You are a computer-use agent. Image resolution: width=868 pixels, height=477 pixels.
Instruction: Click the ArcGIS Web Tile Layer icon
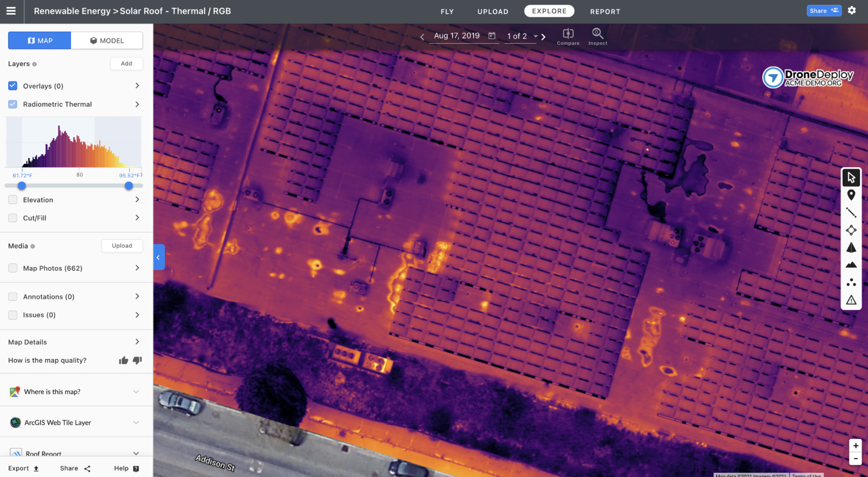(15, 423)
